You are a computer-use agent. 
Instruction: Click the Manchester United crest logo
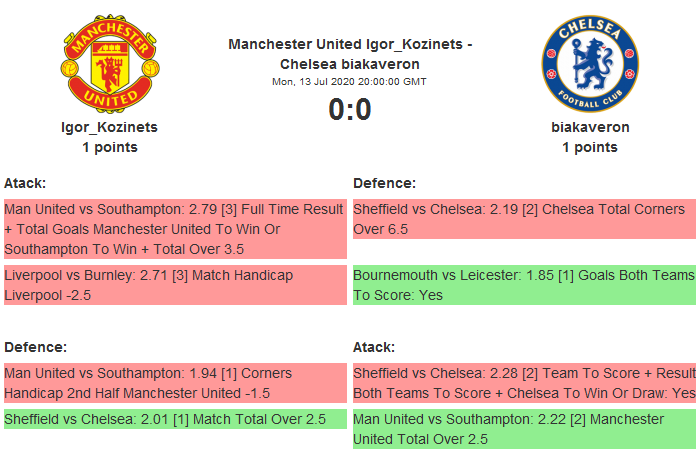click(109, 64)
